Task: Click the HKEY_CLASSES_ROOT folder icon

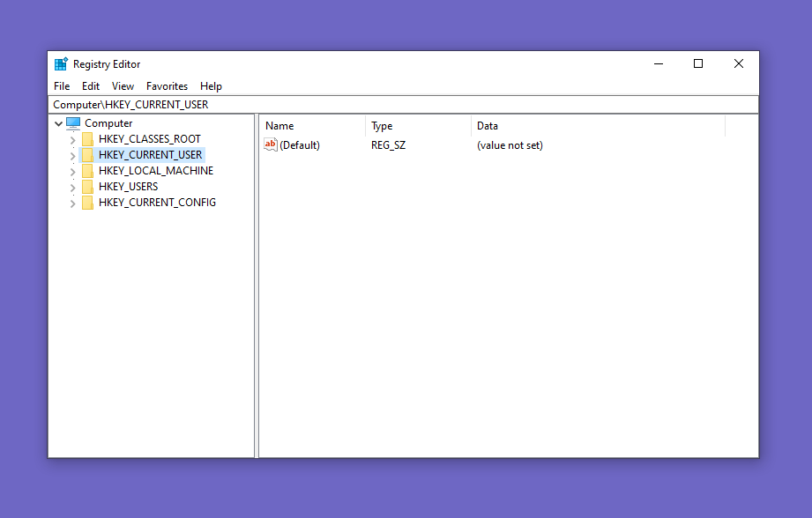Action: (x=87, y=139)
